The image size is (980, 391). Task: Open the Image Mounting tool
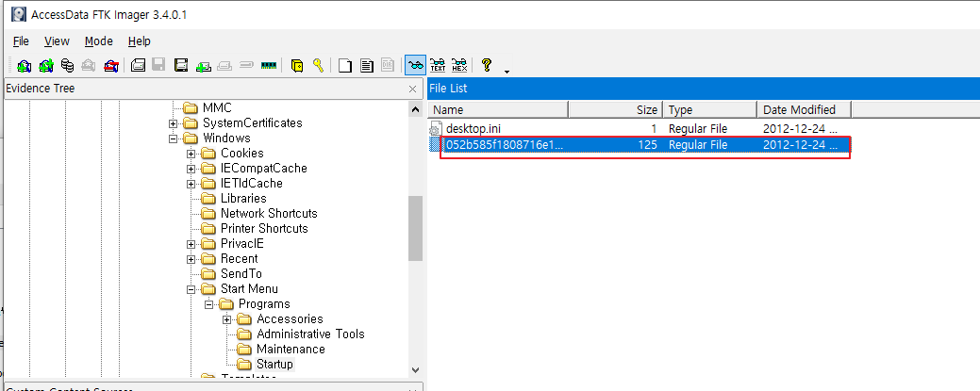(x=68, y=65)
